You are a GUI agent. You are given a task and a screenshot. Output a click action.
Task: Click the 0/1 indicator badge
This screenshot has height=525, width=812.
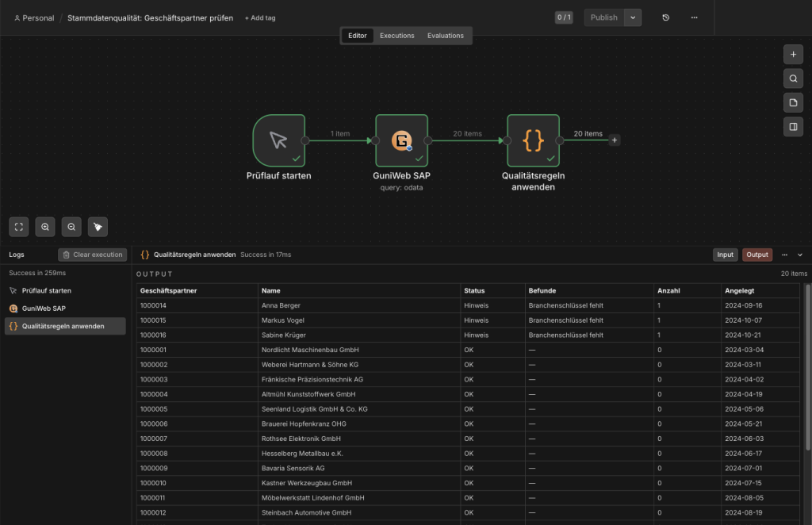[x=564, y=17]
